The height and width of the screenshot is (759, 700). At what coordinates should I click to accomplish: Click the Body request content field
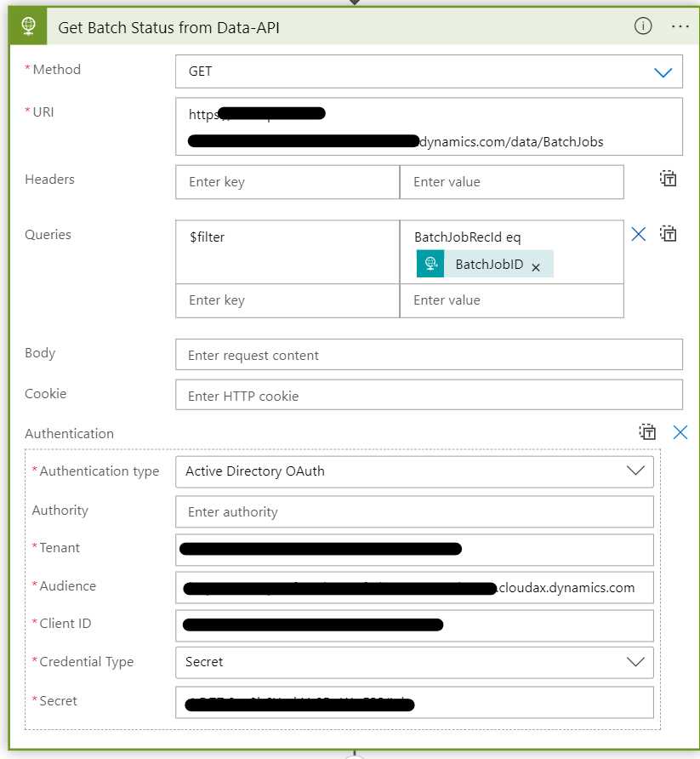(429, 355)
